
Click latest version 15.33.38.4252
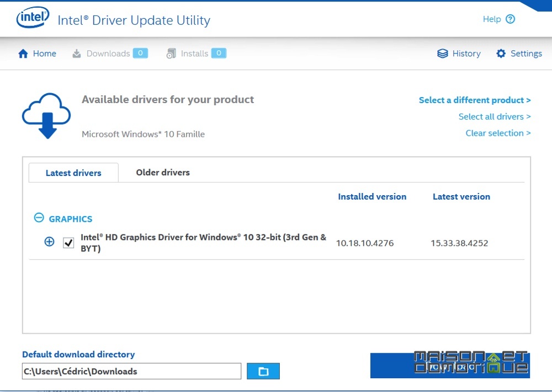click(459, 243)
